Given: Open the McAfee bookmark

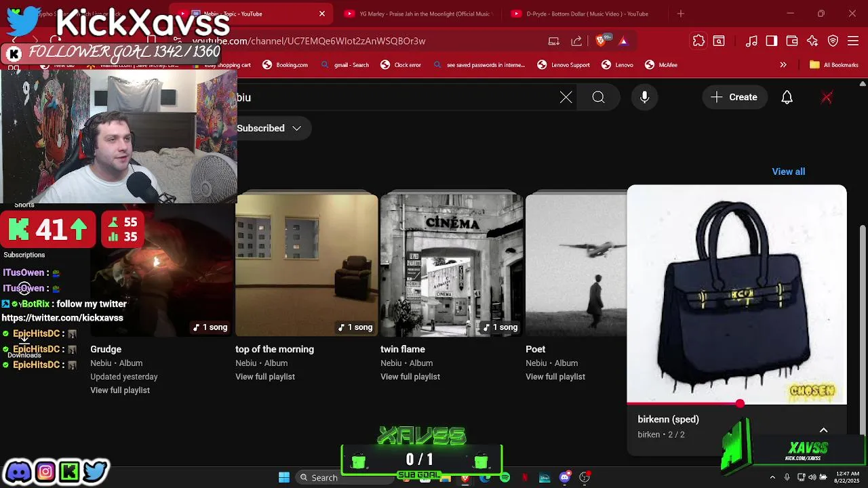Looking at the screenshot, I should [661, 65].
